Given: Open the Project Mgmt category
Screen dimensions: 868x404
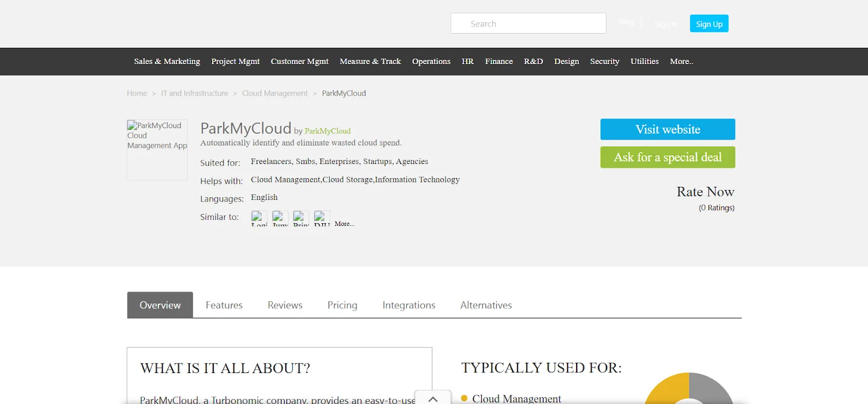Looking at the screenshot, I should pyautogui.click(x=235, y=61).
